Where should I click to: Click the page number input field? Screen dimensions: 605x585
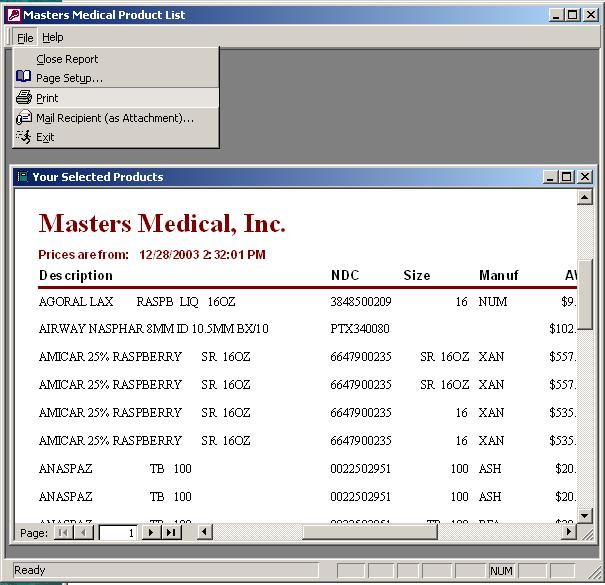(118, 533)
